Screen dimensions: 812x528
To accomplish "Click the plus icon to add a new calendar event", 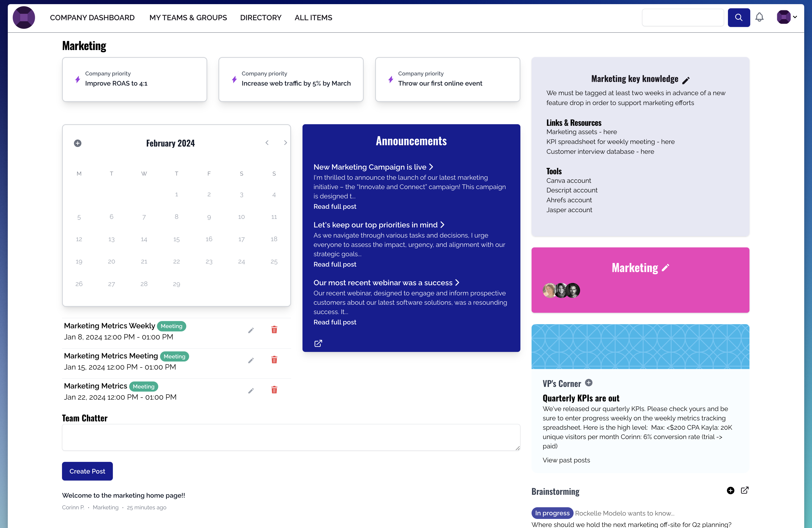I will pos(78,143).
